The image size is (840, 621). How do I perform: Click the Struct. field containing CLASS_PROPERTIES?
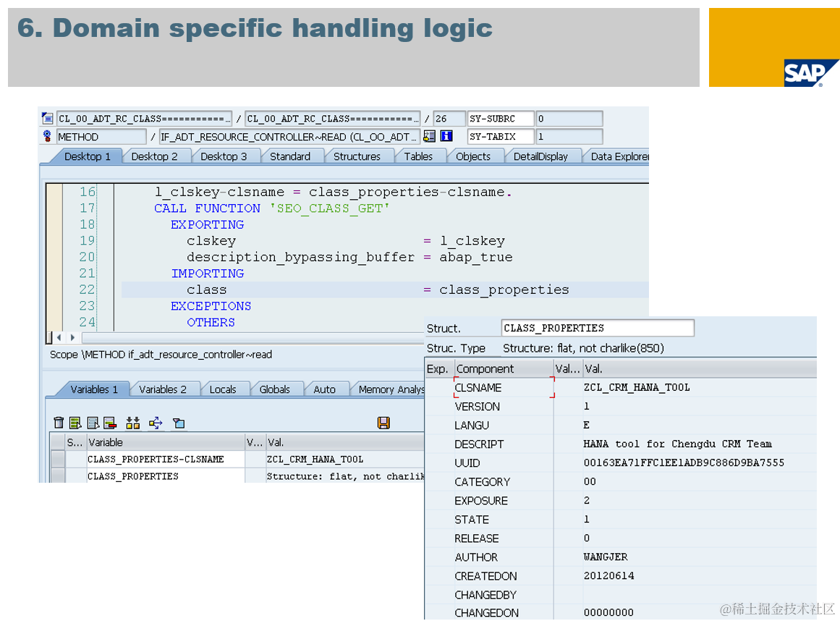[x=598, y=328]
